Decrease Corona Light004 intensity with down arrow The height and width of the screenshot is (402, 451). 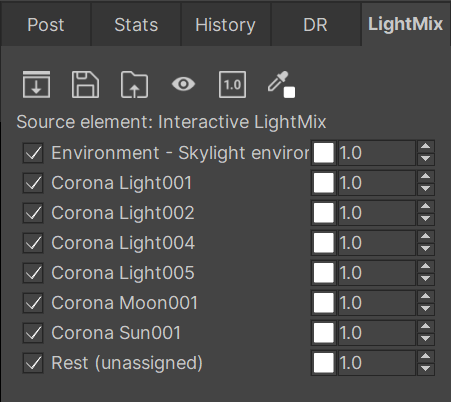pos(426,249)
